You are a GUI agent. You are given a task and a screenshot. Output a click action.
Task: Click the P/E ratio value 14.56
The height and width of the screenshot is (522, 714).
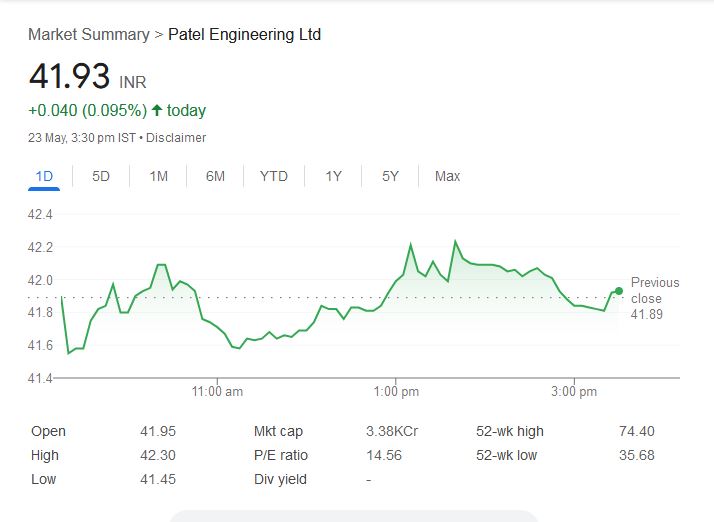384,455
